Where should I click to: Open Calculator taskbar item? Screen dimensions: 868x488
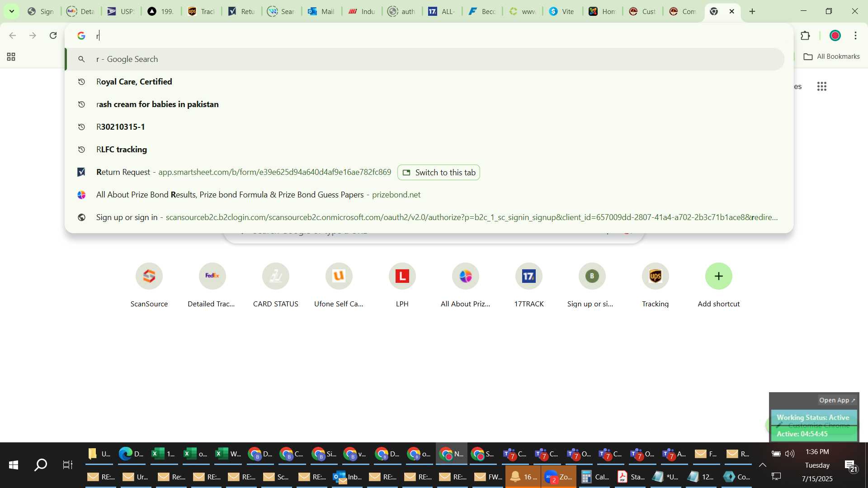tap(595, 477)
